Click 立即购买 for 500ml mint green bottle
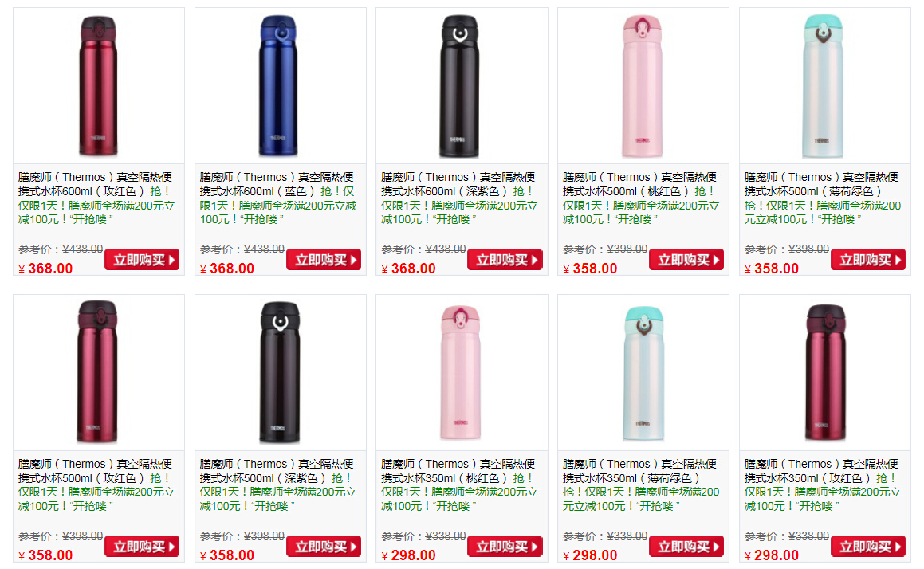This screenshot has width=924, height=569. (868, 260)
